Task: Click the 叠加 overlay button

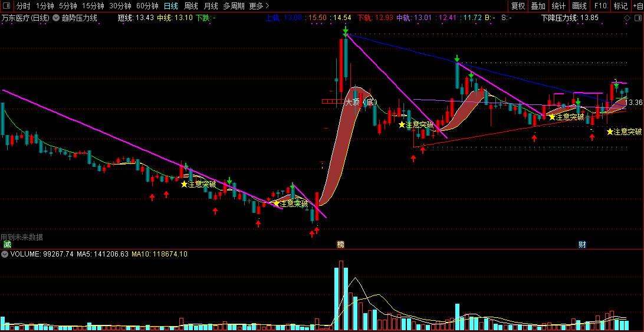Action: [x=538, y=6]
